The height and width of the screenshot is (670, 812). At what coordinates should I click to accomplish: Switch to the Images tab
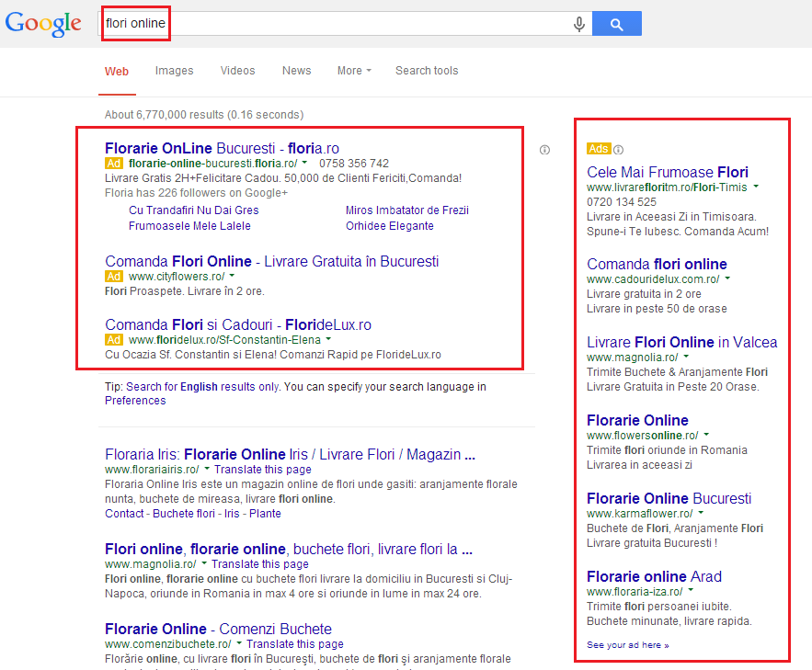click(174, 71)
